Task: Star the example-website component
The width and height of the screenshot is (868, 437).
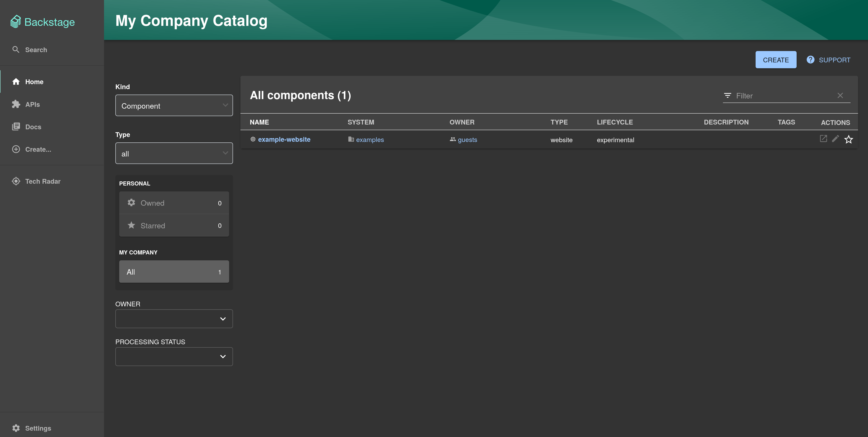Action: point(848,139)
